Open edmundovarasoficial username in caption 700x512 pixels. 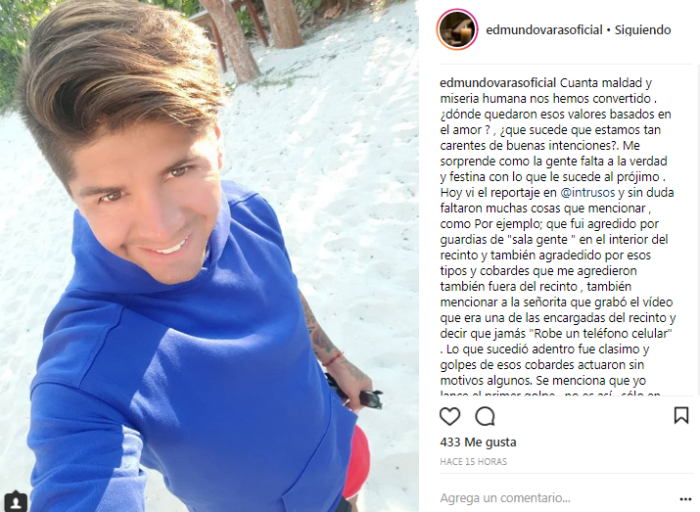pyautogui.click(x=498, y=83)
